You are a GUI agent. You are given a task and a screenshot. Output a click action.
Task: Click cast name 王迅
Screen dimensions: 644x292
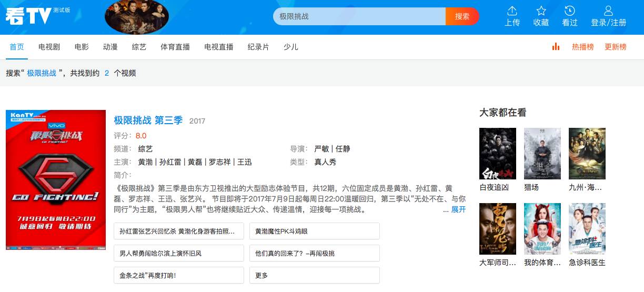pyautogui.click(x=245, y=162)
